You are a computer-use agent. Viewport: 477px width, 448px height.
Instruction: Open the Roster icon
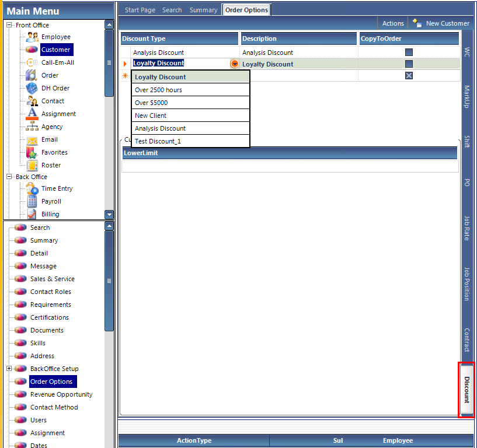click(x=32, y=165)
